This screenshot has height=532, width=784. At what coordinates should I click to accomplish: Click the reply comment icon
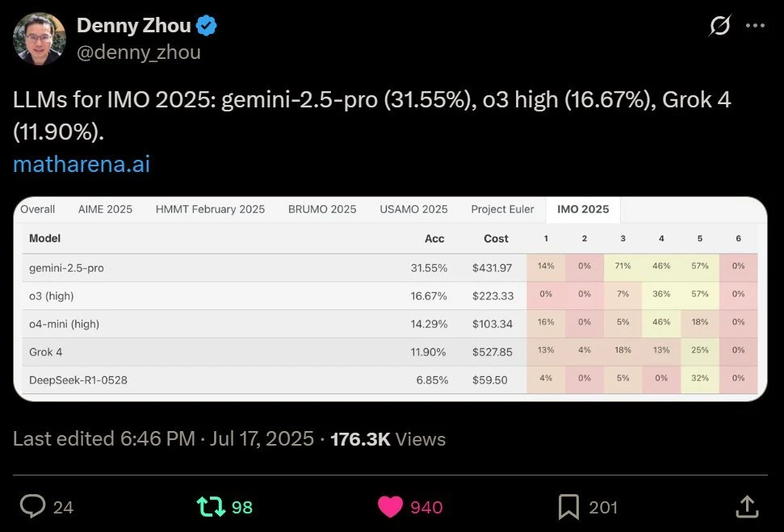(32, 506)
